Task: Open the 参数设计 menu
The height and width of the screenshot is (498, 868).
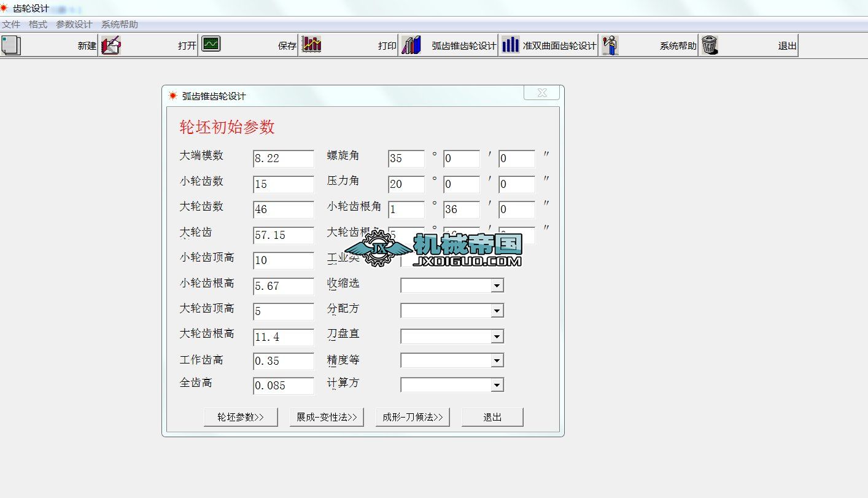Action: [x=73, y=25]
